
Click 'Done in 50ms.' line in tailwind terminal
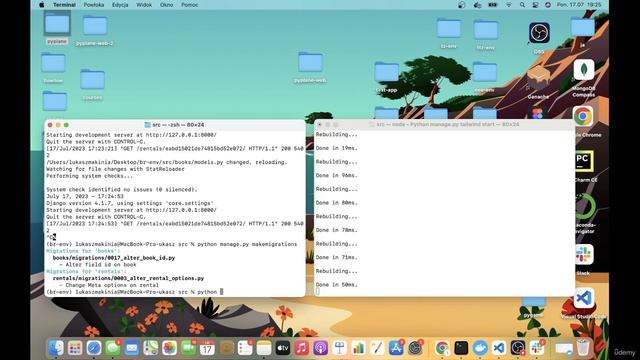tap(336, 284)
